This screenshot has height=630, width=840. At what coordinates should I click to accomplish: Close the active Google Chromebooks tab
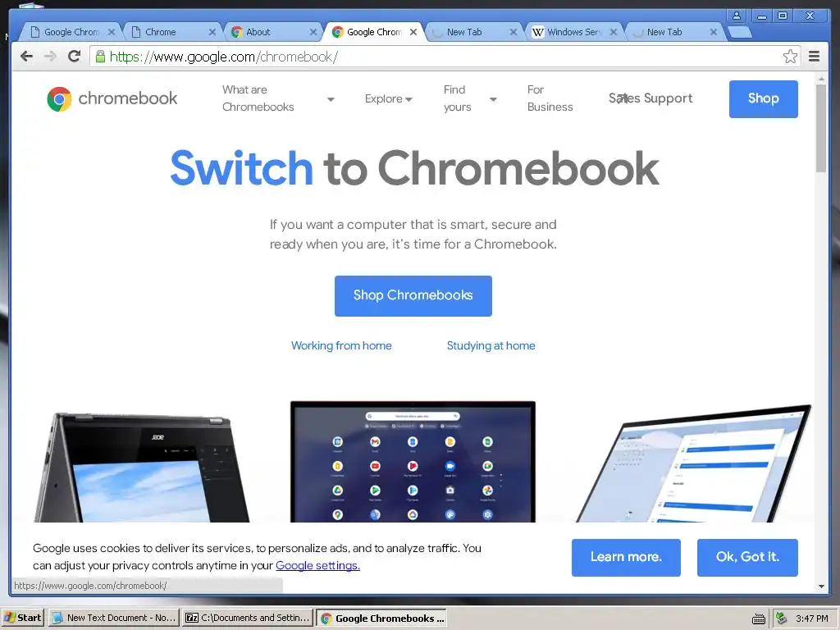coord(413,32)
